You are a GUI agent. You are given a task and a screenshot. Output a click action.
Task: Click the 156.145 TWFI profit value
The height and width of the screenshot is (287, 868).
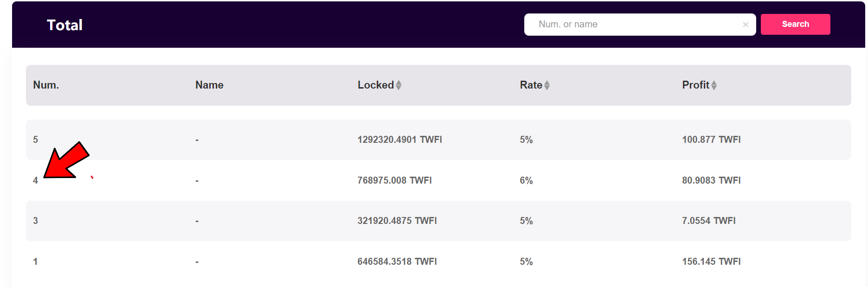pos(711,261)
